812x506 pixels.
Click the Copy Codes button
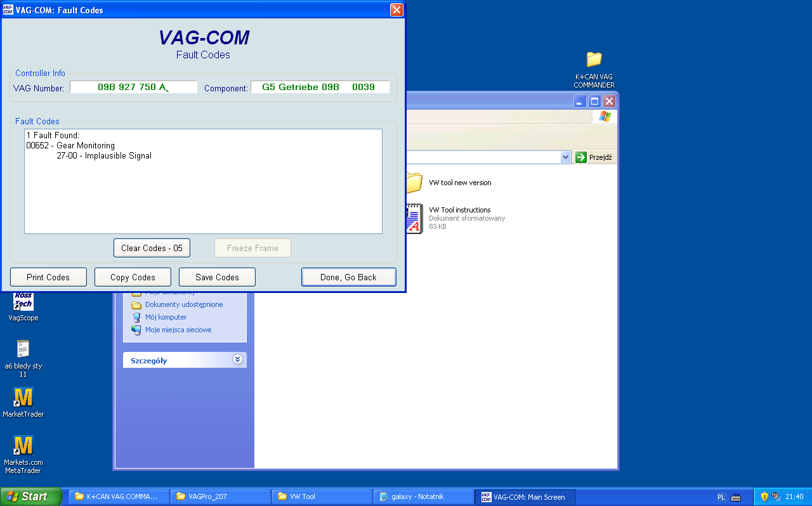tap(133, 277)
